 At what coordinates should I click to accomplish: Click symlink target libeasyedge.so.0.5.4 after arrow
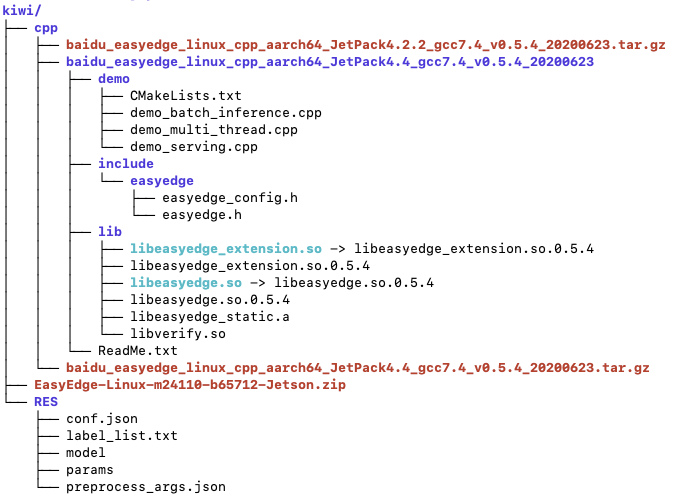point(354,283)
